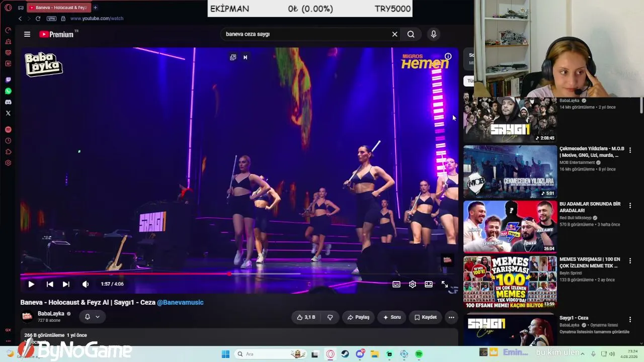Open the Opera main menu
The image size is (644, 362).
8,8
